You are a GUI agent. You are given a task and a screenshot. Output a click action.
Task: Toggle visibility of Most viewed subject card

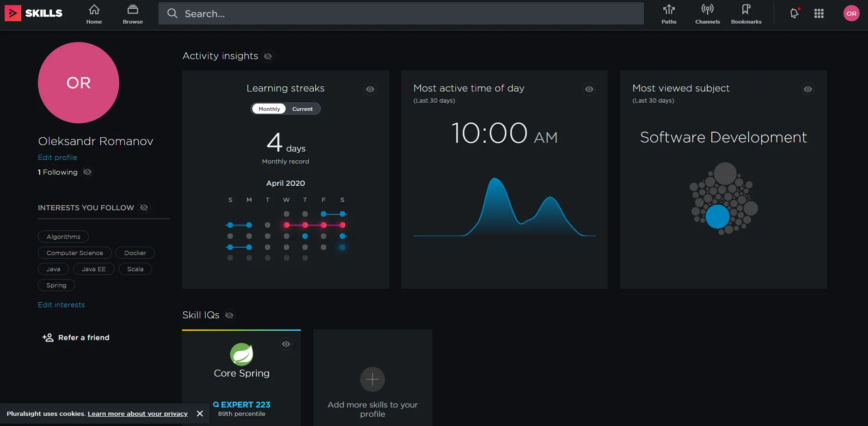tap(808, 89)
